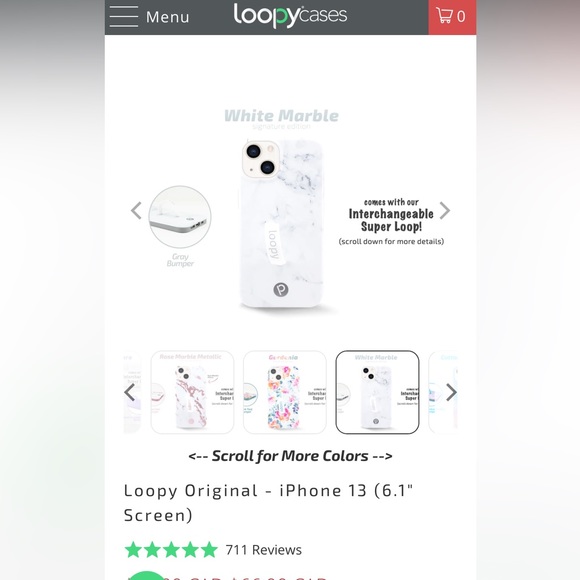
Task: Show previous main product image with left chevron
Action: tap(136, 210)
